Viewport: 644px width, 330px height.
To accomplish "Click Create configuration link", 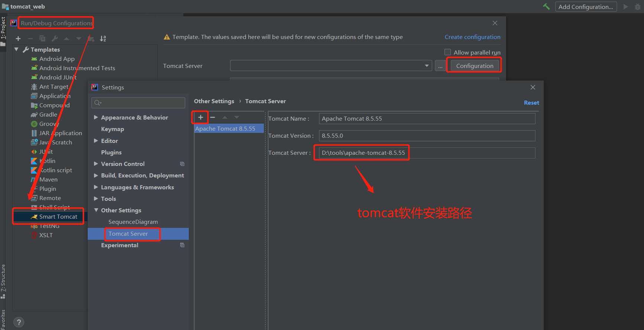I will click(x=472, y=37).
